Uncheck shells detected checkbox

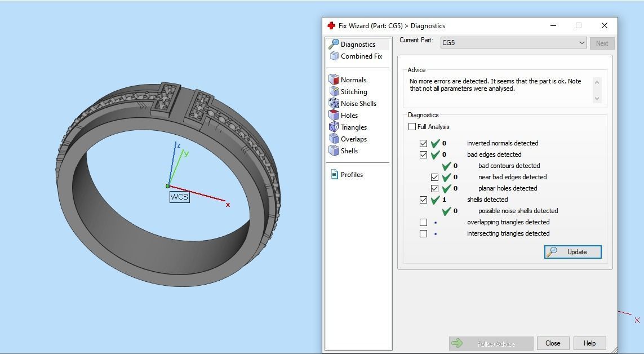tap(424, 200)
